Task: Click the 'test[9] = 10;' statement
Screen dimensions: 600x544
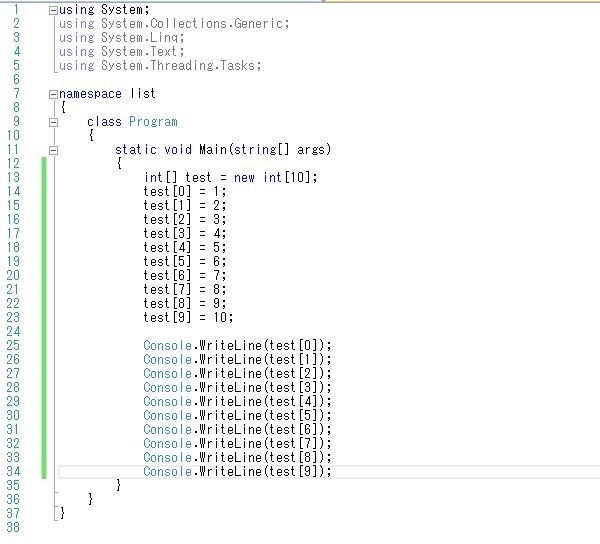Action: click(188, 317)
